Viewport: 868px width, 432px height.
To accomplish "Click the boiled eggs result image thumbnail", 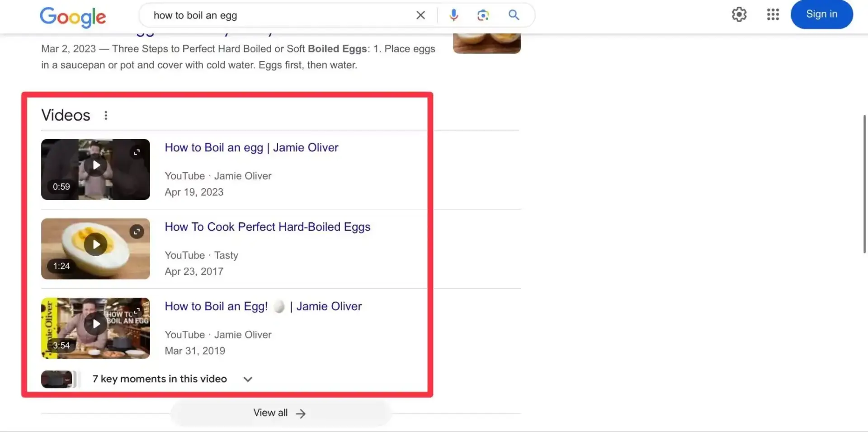I will pyautogui.click(x=487, y=43).
